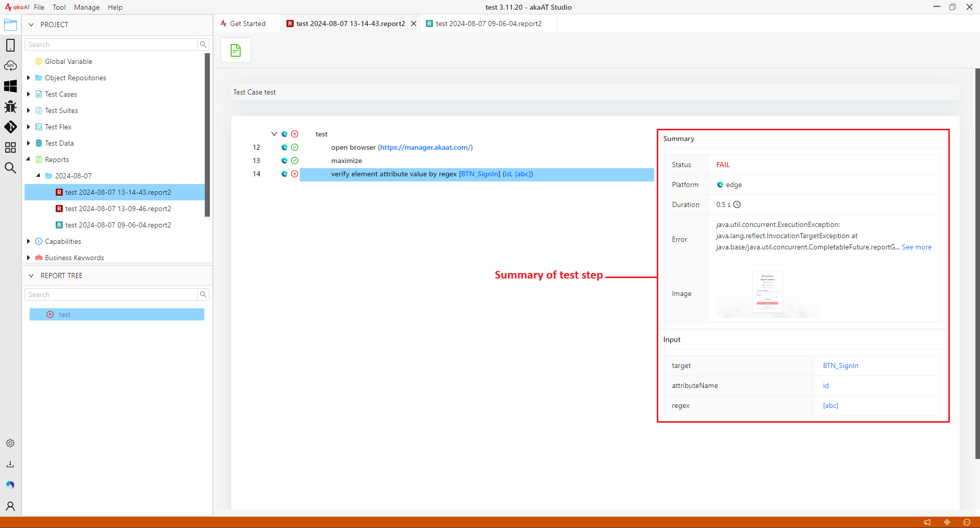
Task: Click the failed status icon on step 14
Action: coord(295,174)
